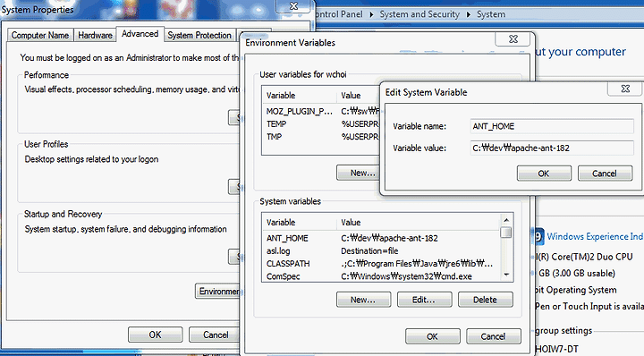
Task: Select the Advanced tab
Action: pos(140,34)
